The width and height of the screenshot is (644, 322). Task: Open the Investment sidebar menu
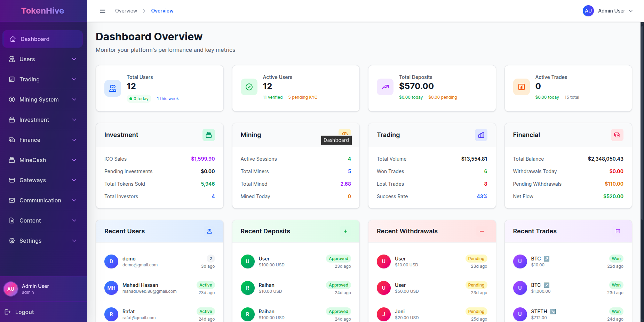pyautogui.click(x=42, y=120)
